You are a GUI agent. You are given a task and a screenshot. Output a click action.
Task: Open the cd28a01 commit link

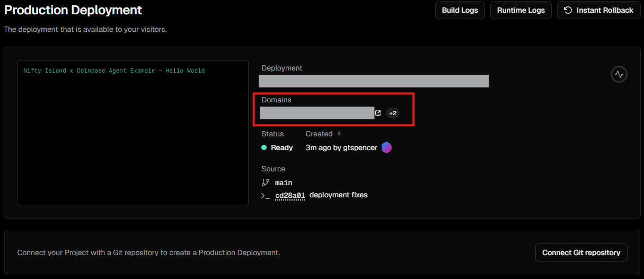coord(290,195)
